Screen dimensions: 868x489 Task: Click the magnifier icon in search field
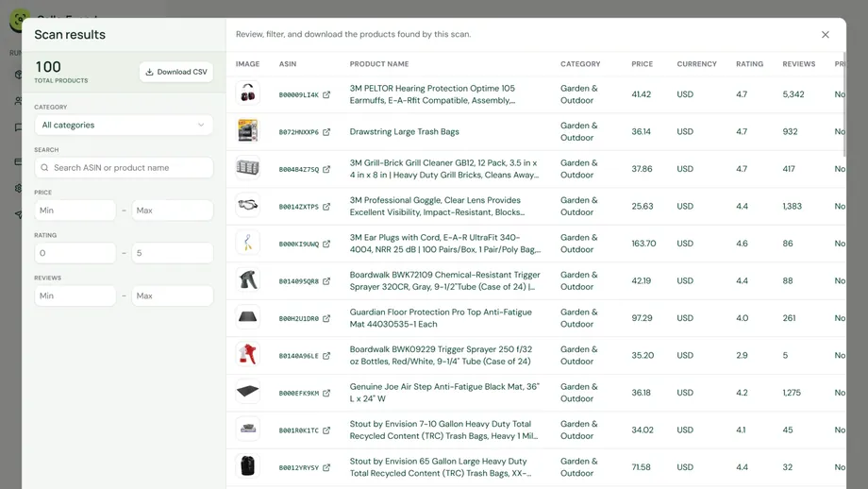coord(45,168)
